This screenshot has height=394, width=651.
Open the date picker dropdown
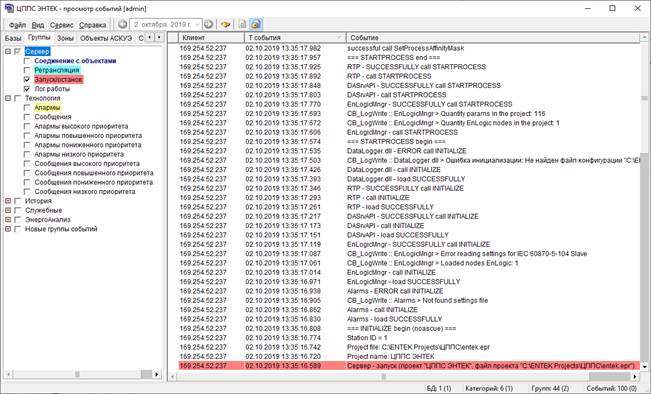coord(197,24)
